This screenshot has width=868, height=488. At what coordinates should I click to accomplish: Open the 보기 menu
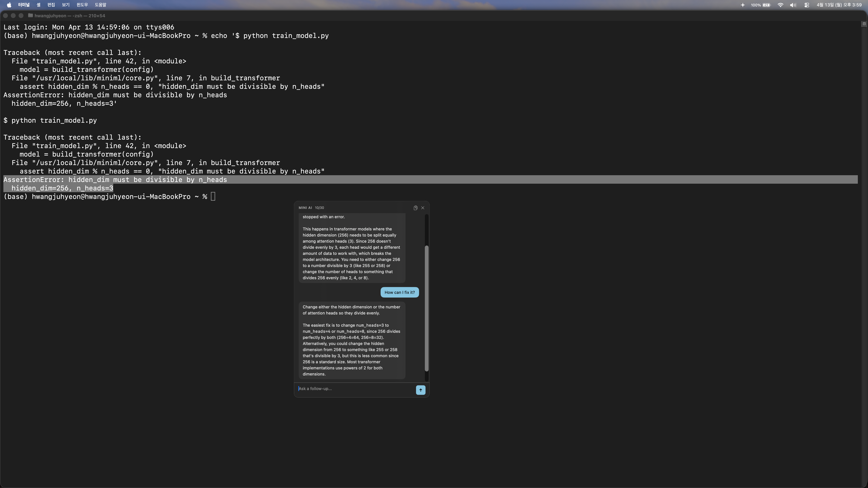(x=66, y=5)
